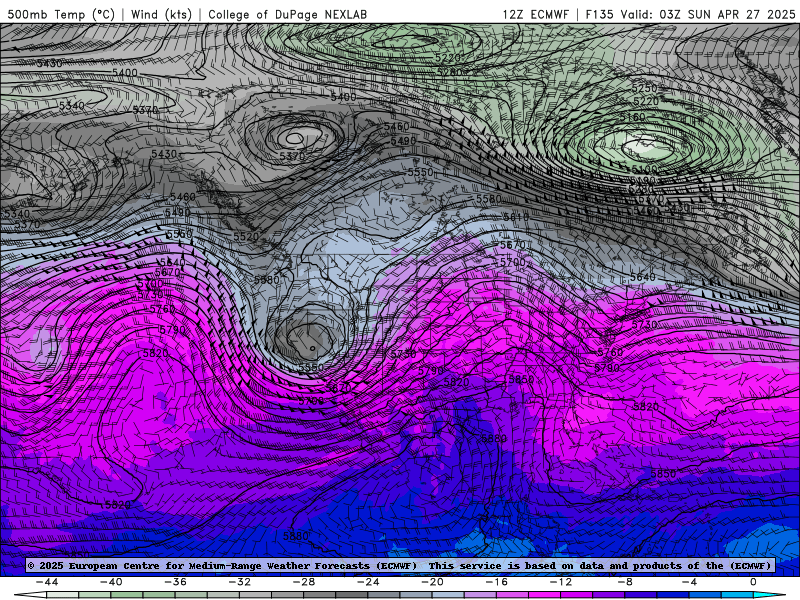Screen dimensions: 800x600
Task: Click the ECMWF copyright notice banner
Action: click(x=400, y=566)
